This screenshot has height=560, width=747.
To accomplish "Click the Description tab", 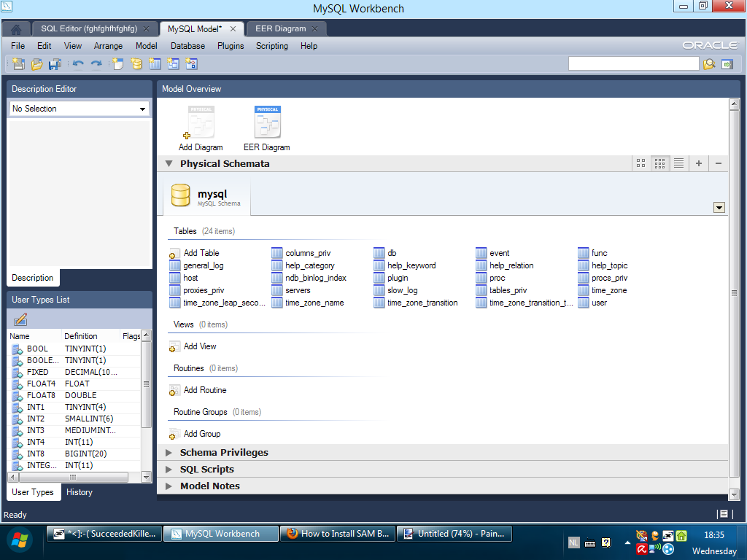I will 32,278.
